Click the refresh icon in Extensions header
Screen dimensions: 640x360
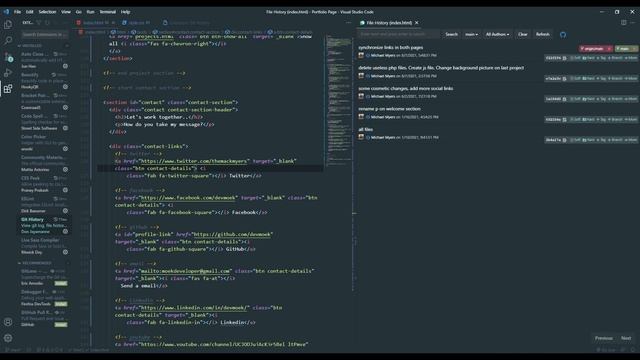click(47, 23)
